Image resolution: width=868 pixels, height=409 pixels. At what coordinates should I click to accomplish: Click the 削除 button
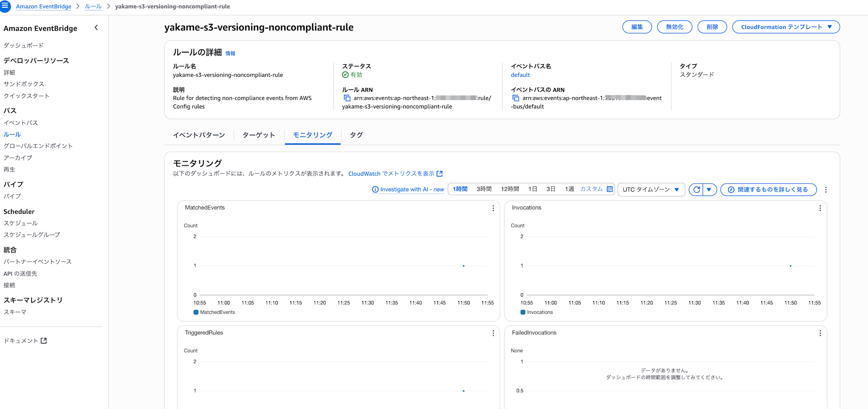click(x=712, y=27)
